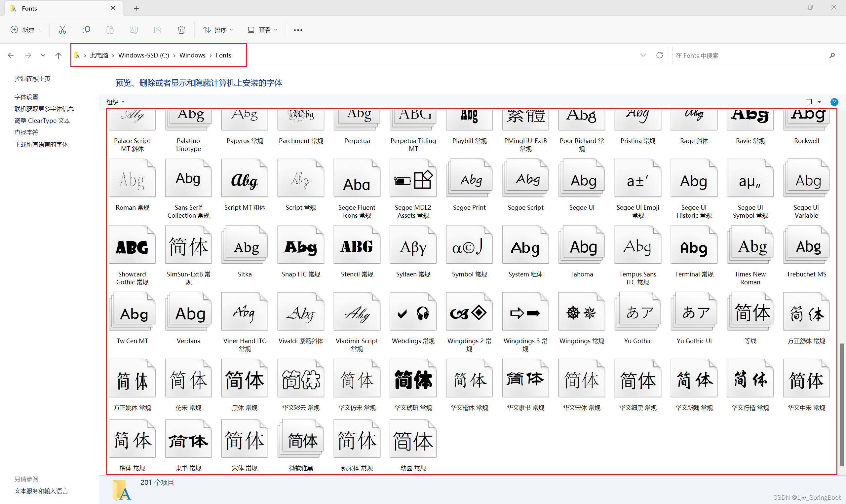Toggle the view layout icon
Image resolution: width=846 pixels, height=504 pixels.
tap(808, 101)
